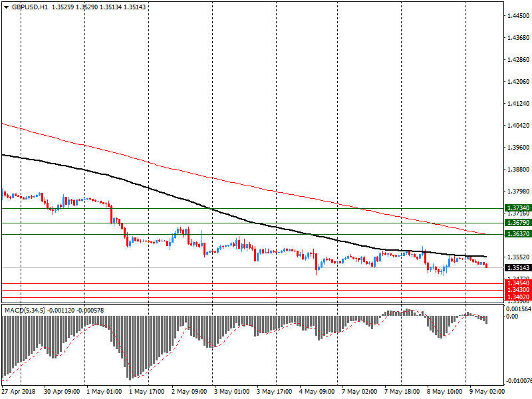Image resolution: width=532 pixels, height=399 pixels.
Task: Click the 1.35520 price axis value
Action: click(518, 257)
